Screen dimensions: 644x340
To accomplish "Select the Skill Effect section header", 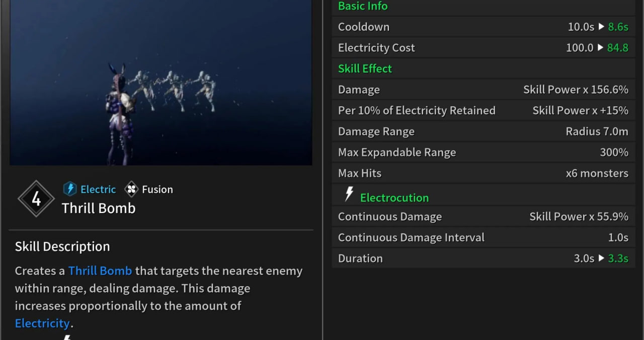I will [365, 69].
